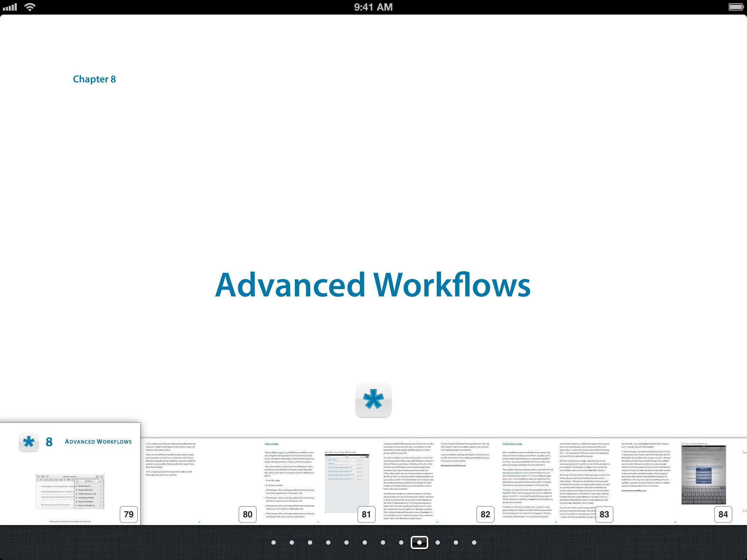The height and width of the screenshot is (560, 747).
Task: Tap the "Inline Links" heading on page 81
Action: point(271,444)
